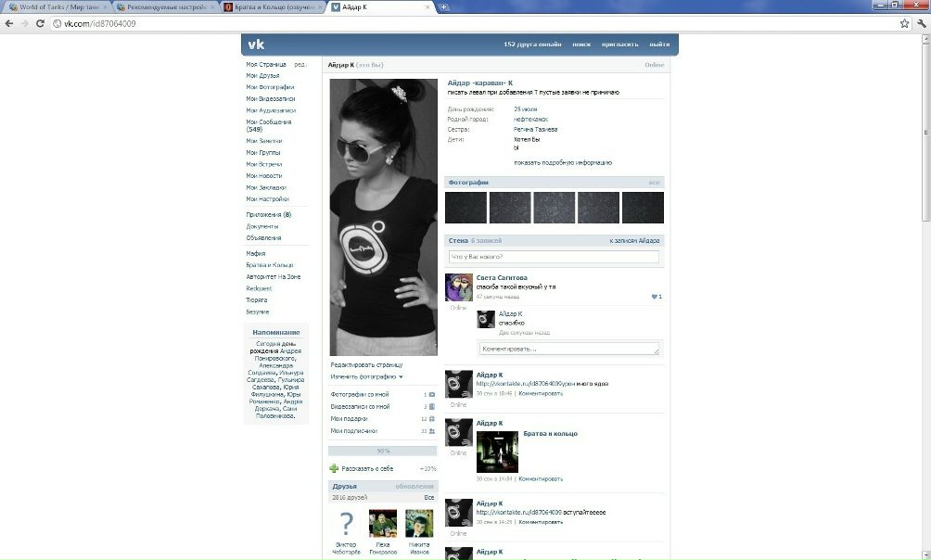Image resolution: width=931 pixels, height=560 pixels.
Task: Click the 90% profile completion bar
Action: 382,451
